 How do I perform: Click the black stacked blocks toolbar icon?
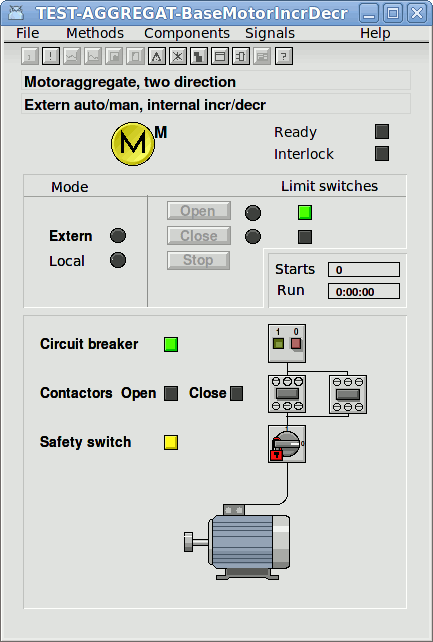(199, 57)
